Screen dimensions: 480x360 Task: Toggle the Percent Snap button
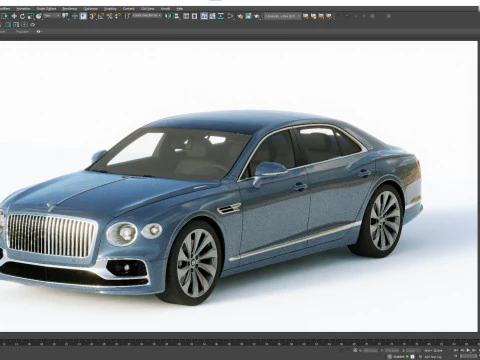tap(110, 16)
